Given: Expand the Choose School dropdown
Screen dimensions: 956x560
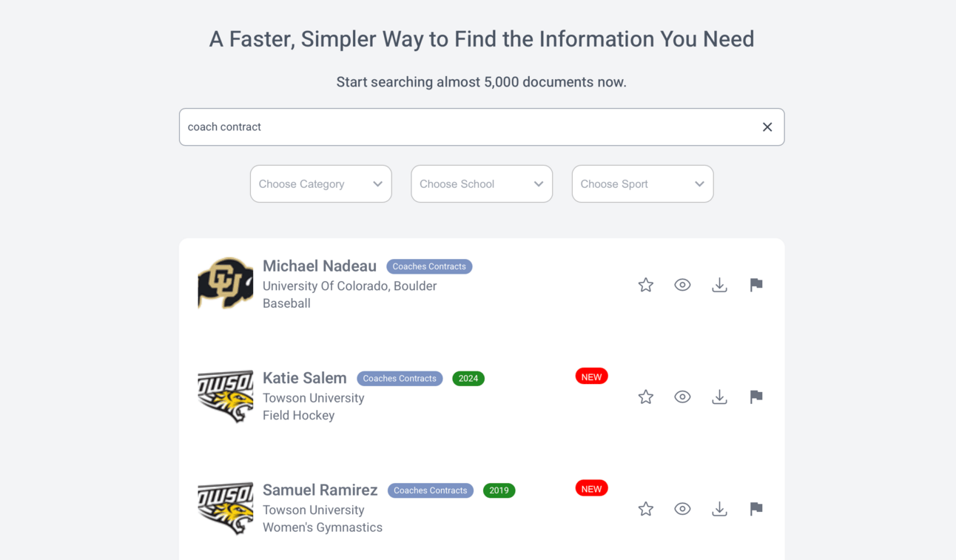Looking at the screenshot, I should 482,183.
